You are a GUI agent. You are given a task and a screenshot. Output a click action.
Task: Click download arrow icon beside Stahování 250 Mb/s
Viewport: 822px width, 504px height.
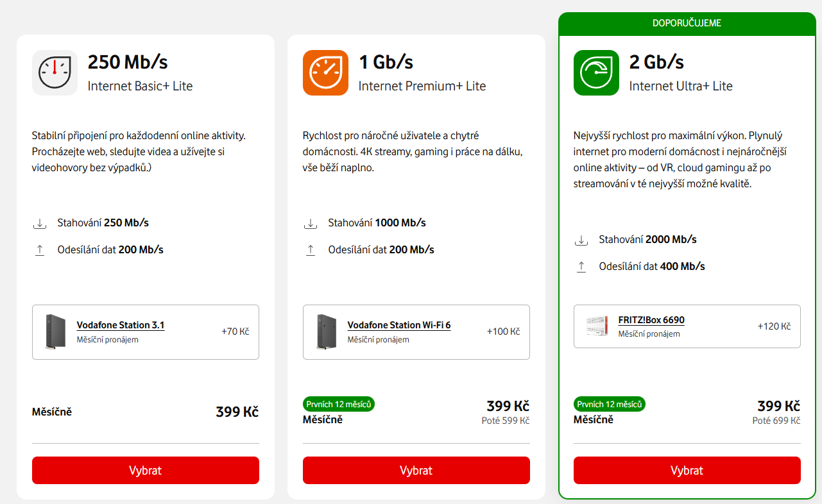click(40, 223)
